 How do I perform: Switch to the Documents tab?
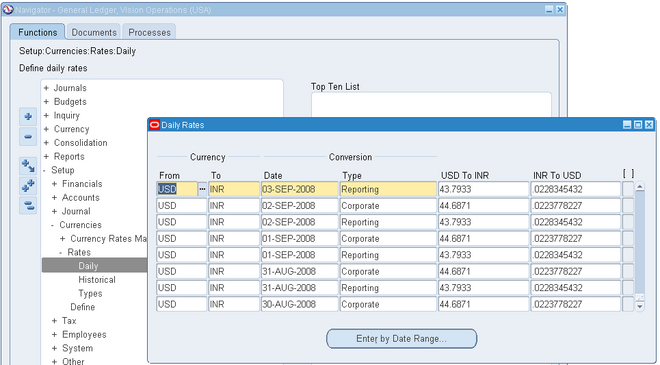[94, 32]
